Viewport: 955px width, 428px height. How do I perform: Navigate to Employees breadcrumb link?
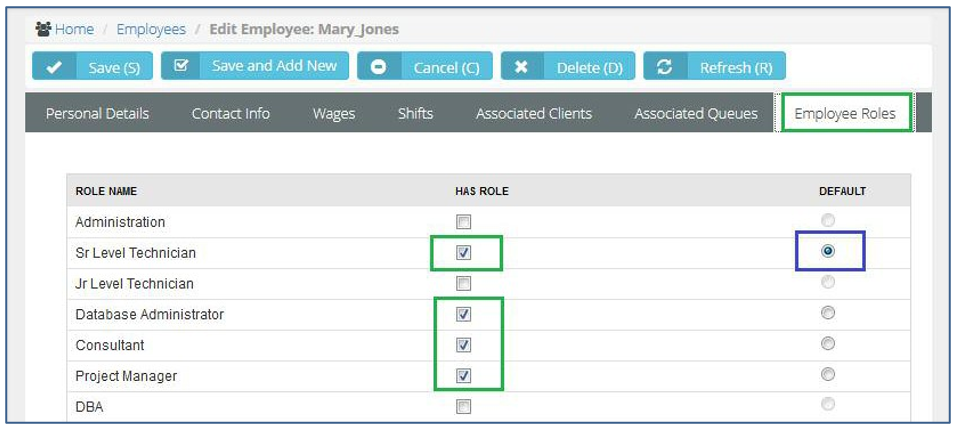pyautogui.click(x=151, y=29)
